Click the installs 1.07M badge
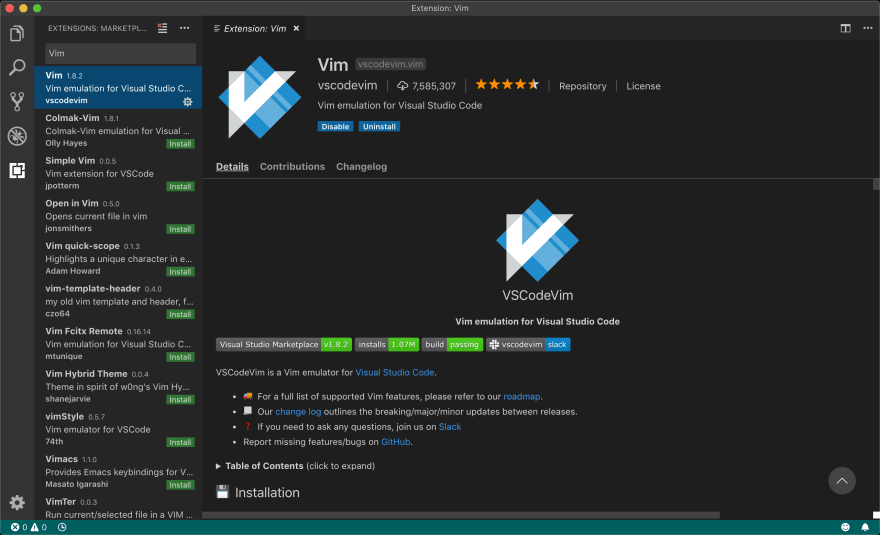The image size is (880, 535). [x=387, y=345]
